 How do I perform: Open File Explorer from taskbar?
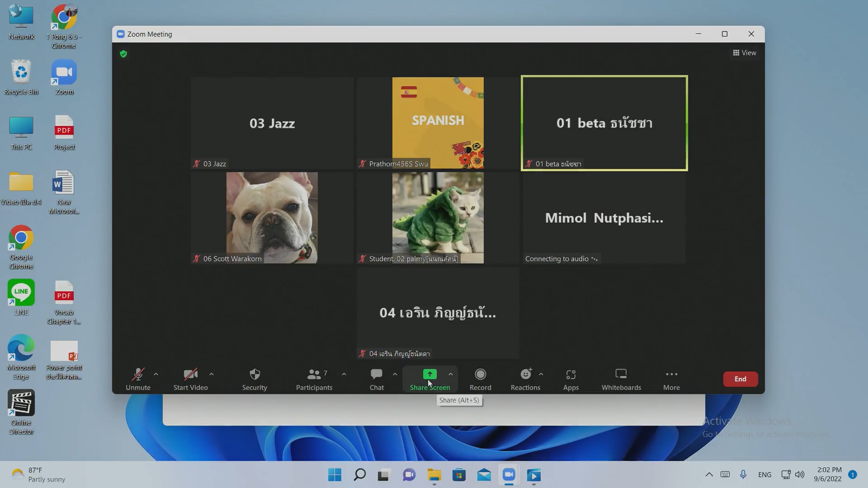[434, 475]
